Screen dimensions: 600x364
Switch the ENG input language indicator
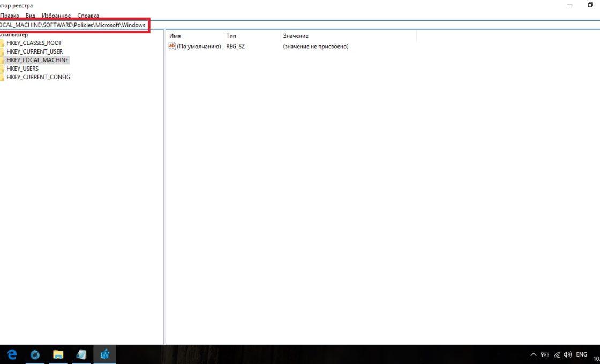coord(581,354)
